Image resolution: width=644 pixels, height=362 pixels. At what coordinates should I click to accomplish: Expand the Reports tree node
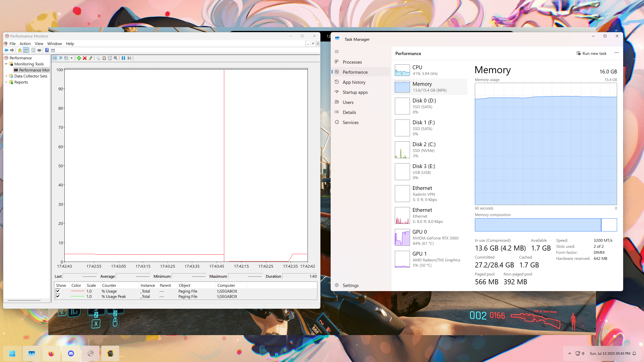tap(6, 82)
